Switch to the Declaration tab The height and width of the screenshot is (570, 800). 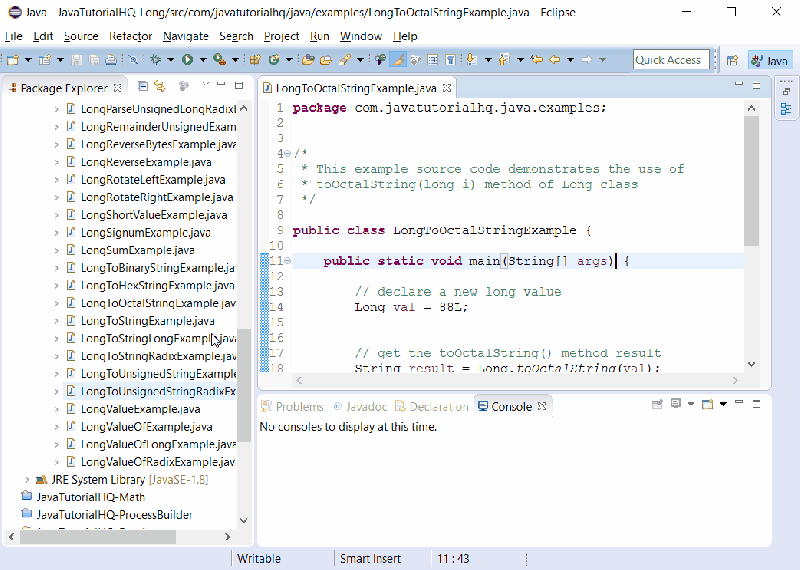432,407
